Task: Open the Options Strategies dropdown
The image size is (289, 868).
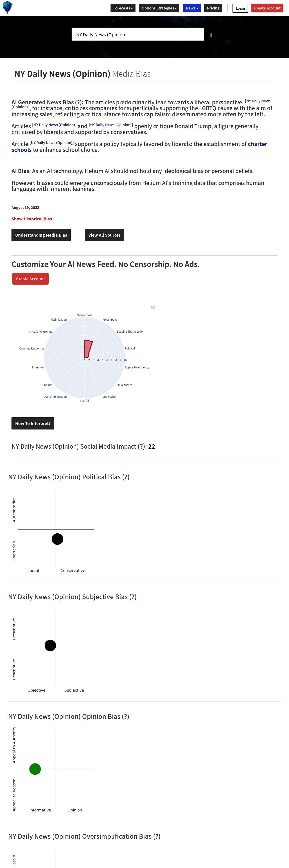Action: [159, 8]
